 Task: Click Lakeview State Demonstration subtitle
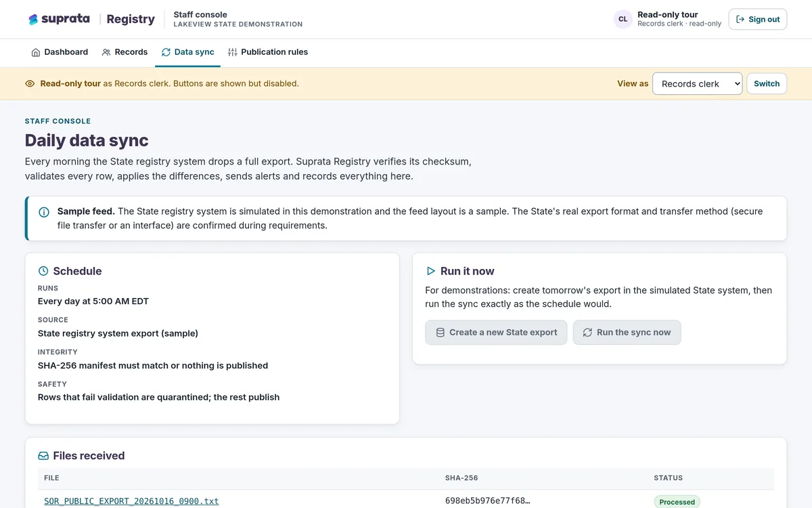tap(238, 24)
